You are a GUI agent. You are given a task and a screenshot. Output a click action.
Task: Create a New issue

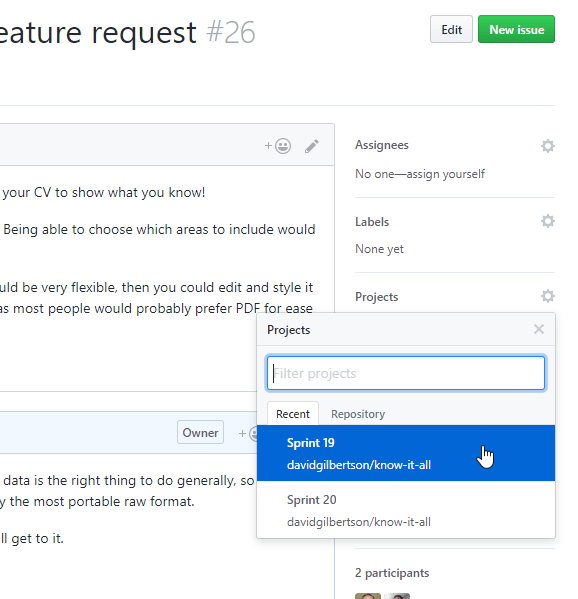pyautogui.click(x=516, y=29)
